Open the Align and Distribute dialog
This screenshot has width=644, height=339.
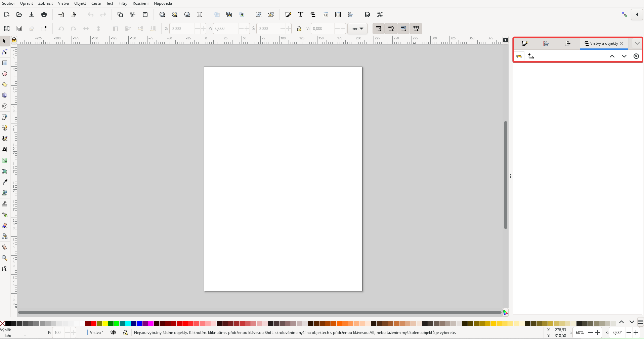(x=350, y=14)
